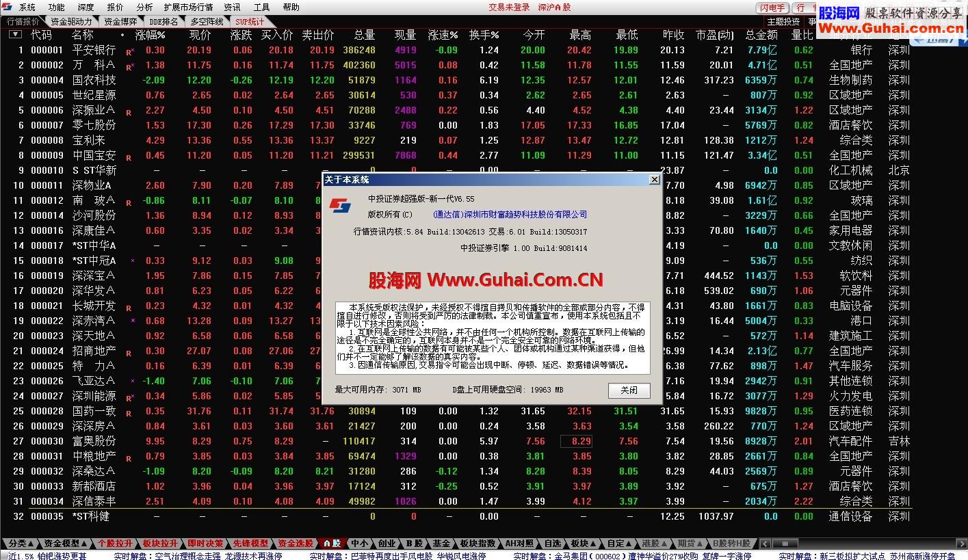Viewport: 968px width, 560px height.
Task: Open the 工具 menu
Action: coord(262,8)
